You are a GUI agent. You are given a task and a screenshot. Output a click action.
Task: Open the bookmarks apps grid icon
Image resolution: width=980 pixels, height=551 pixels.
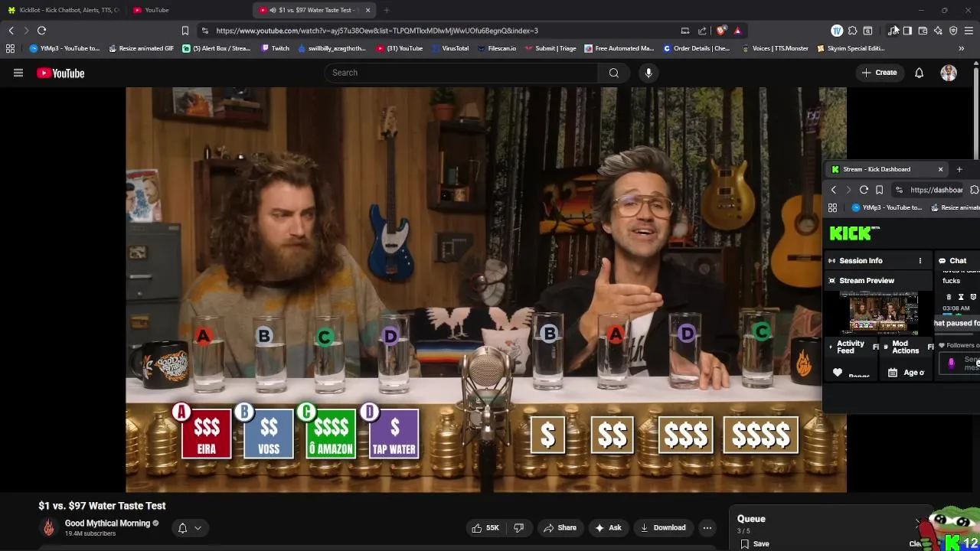click(10, 48)
